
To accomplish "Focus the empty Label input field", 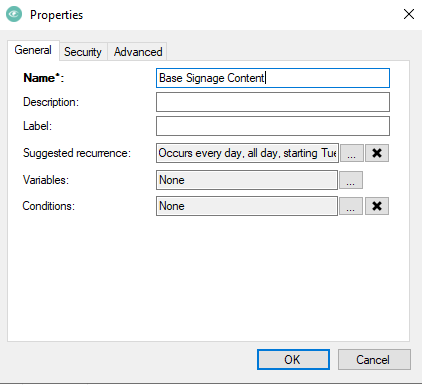I will pyautogui.click(x=273, y=126).
